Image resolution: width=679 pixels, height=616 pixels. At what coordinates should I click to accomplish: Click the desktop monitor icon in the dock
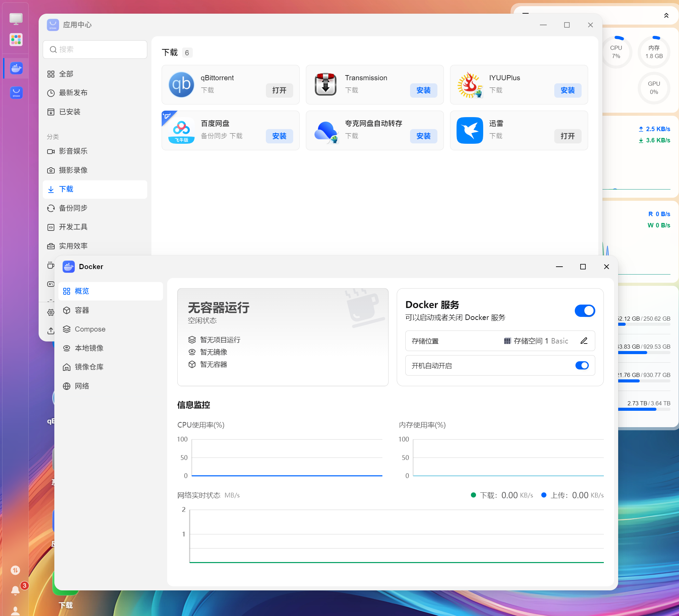(16, 19)
